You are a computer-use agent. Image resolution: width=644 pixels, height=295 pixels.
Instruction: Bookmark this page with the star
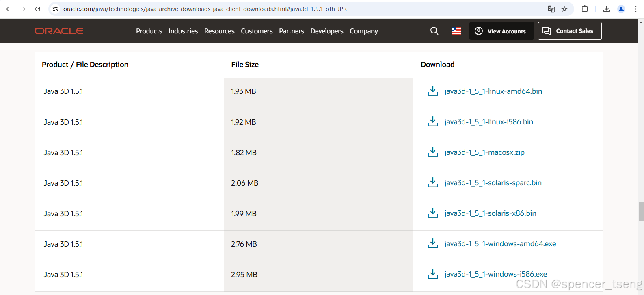(564, 9)
